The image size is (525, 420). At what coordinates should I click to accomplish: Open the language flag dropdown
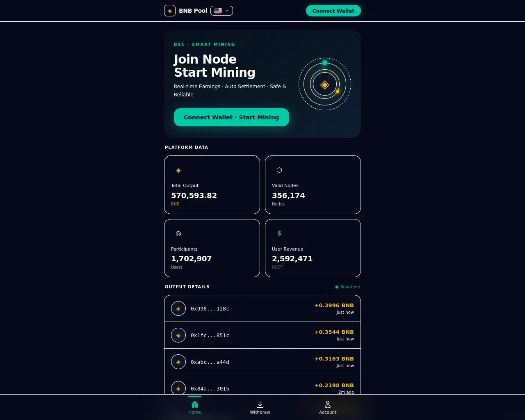click(x=221, y=11)
